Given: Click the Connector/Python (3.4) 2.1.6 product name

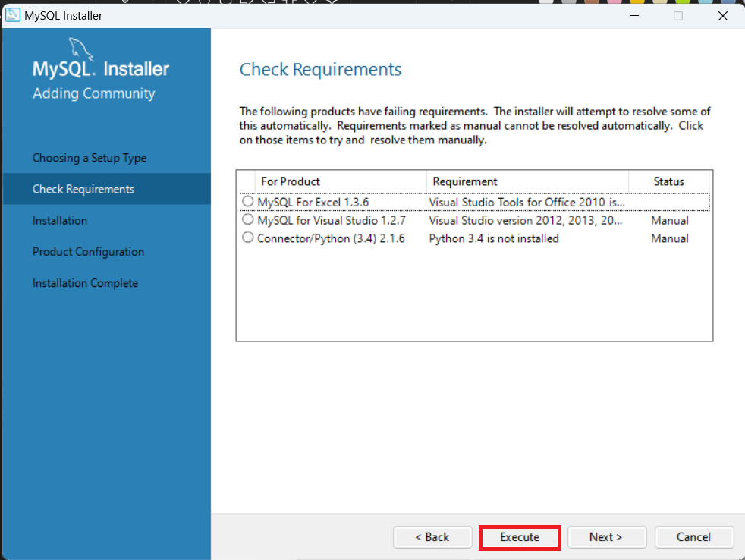Looking at the screenshot, I should click(x=332, y=238).
